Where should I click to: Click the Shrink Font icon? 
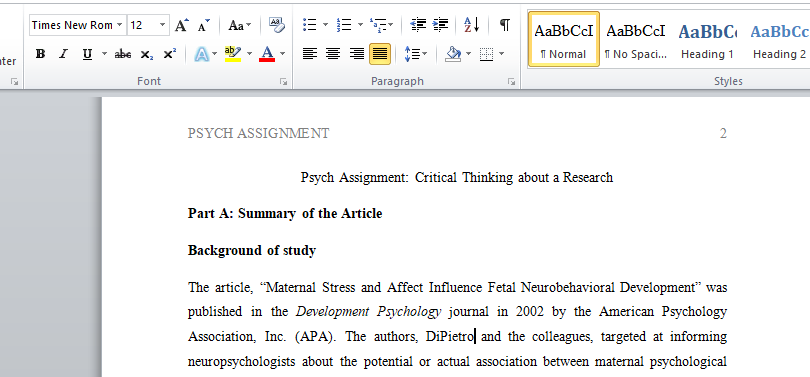204,25
